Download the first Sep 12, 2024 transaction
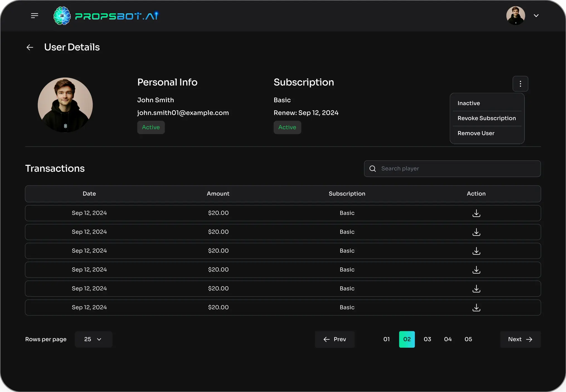Viewport: 566px width, 392px height. [x=476, y=213]
